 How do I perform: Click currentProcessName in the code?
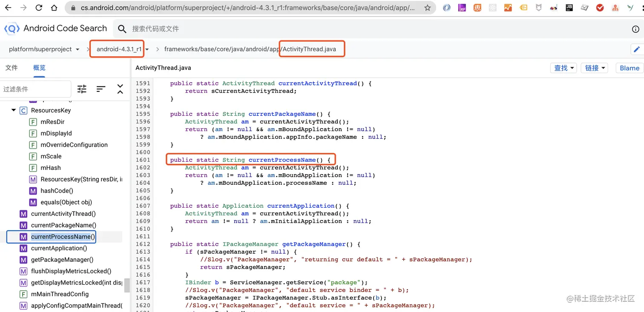point(282,160)
